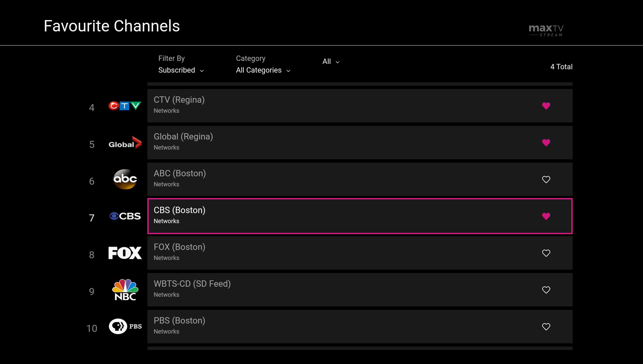
Task: Unfavourite CTV (Regina) via its pink heart
Action: point(546,106)
